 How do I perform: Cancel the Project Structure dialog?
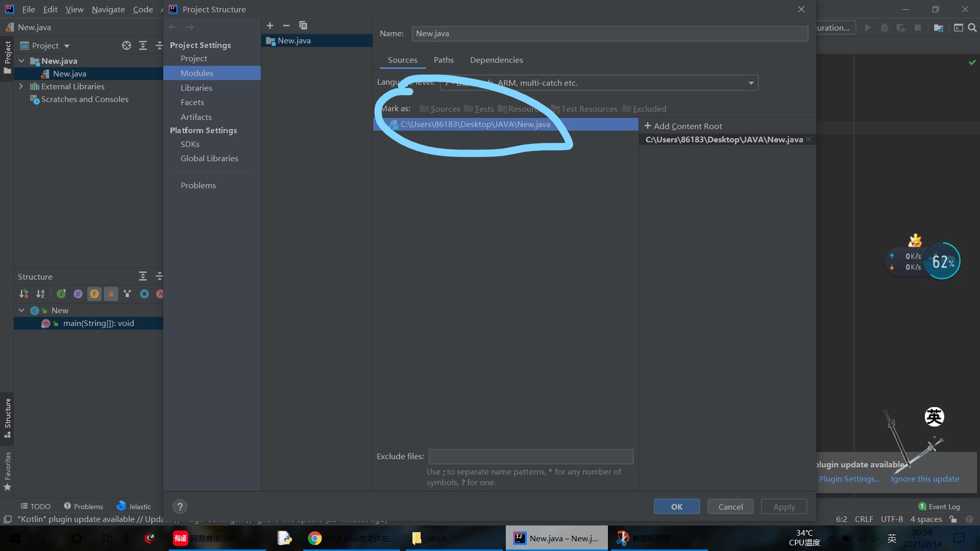(731, 507)
